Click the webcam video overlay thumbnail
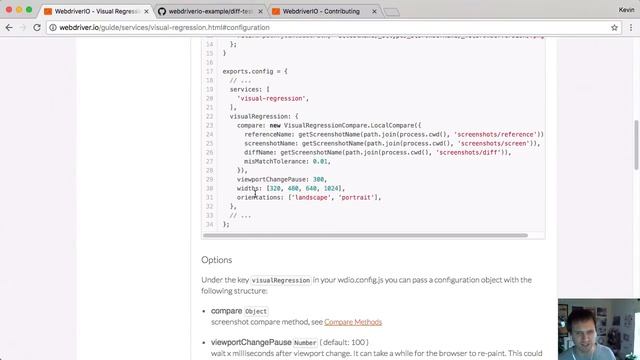 (x=599, y=329)
